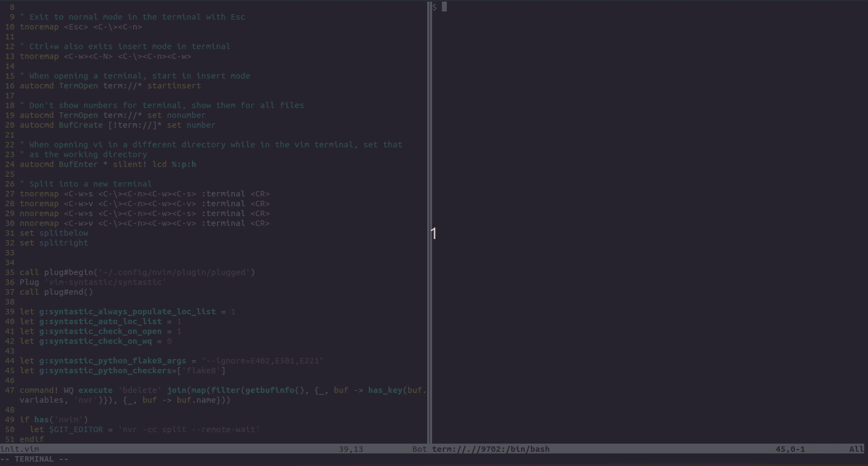Click 'g:syntastic_always_populate_loc_list' variable
Viewport: 868px width, 466px height.
[128, 312]
